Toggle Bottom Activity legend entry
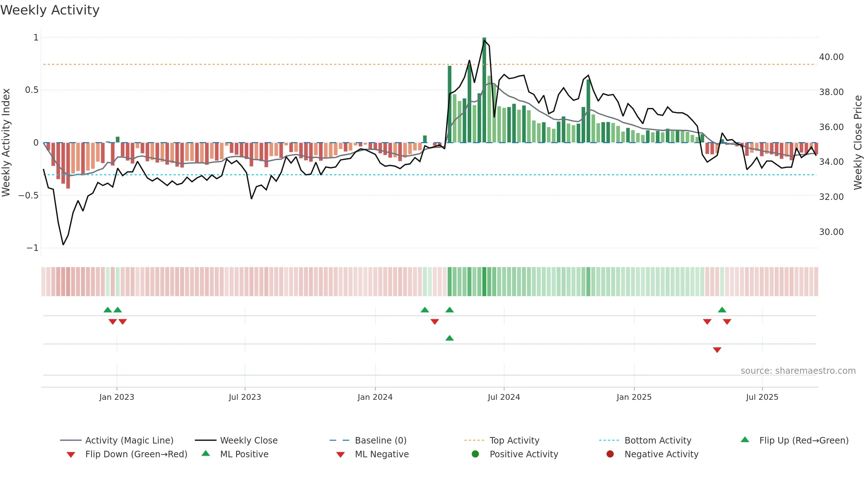 tap(645, 440)
